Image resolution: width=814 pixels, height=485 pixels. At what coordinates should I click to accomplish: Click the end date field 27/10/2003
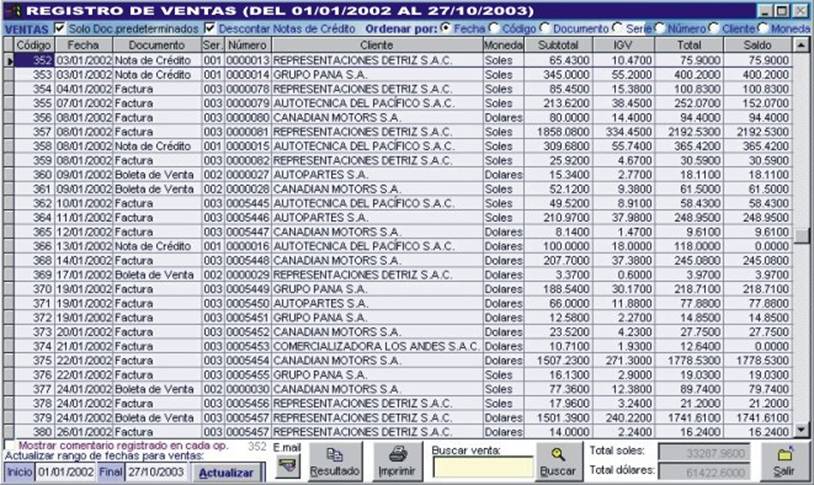[x=156, y=472]
